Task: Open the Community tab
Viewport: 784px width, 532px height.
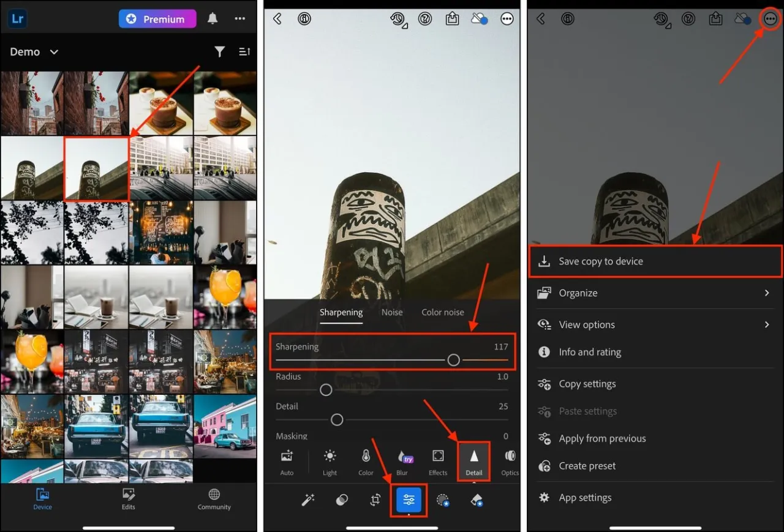Action: [x=214, y=499]
